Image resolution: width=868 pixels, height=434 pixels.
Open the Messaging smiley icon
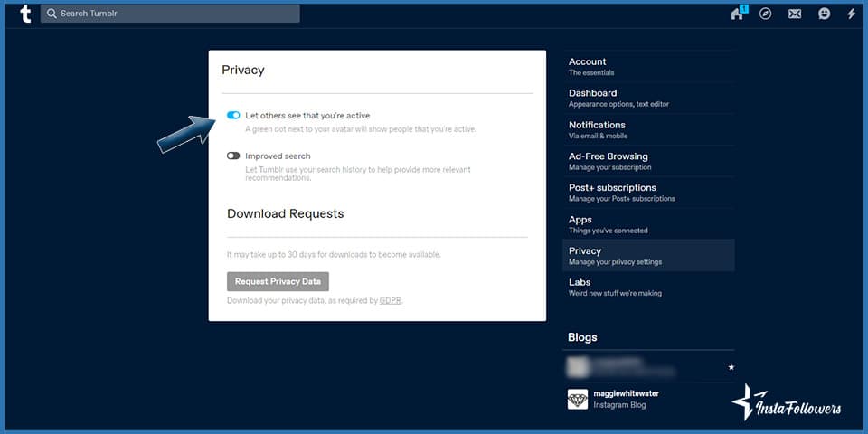(824, 14)
